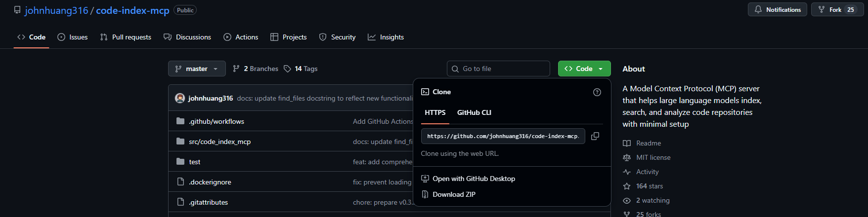The image size is (868, 217).
Task: Click johnhuang316 author name in commit row
Action: point(211,98)
